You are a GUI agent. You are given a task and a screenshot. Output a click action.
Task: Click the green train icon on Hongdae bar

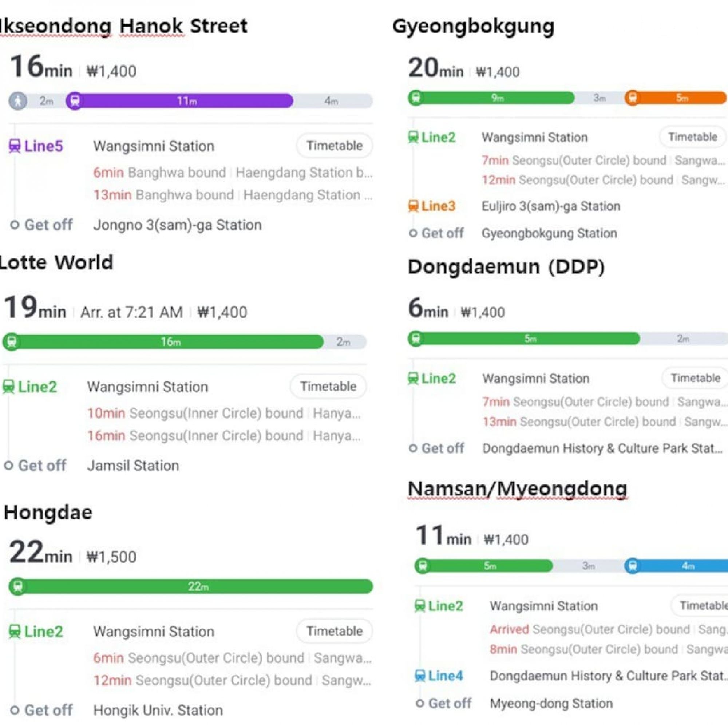(x=17, y=586)
